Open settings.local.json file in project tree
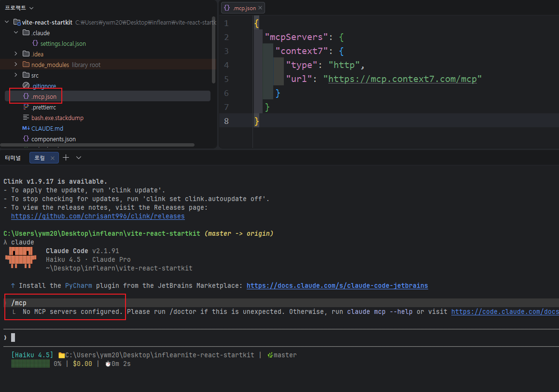Screen dimensions: 559x392 63,43
